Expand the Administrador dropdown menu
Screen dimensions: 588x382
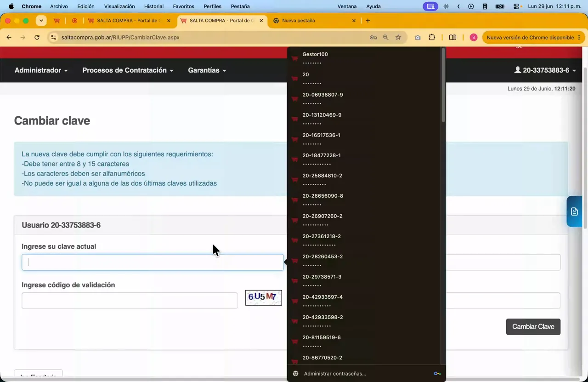41,70
